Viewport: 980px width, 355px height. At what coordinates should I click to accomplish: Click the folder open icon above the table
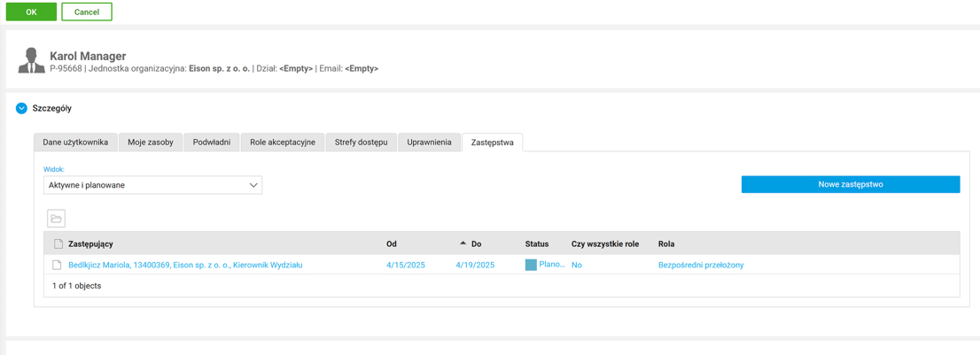[x=56, y=219]
